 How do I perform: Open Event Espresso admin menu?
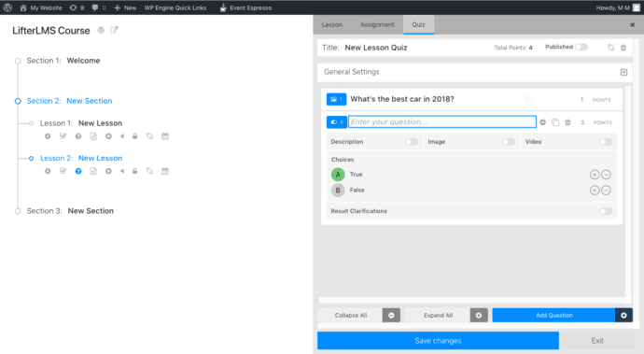(245, 7)
